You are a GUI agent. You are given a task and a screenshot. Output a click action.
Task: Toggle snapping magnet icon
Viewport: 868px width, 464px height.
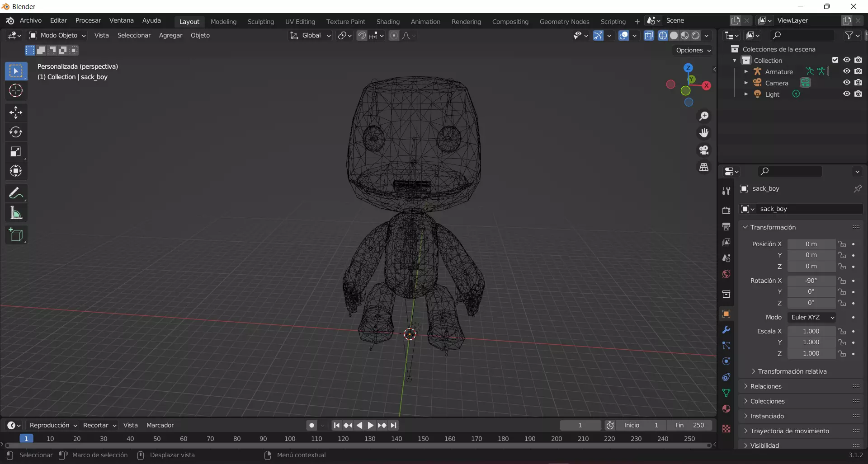pos(362,36)
